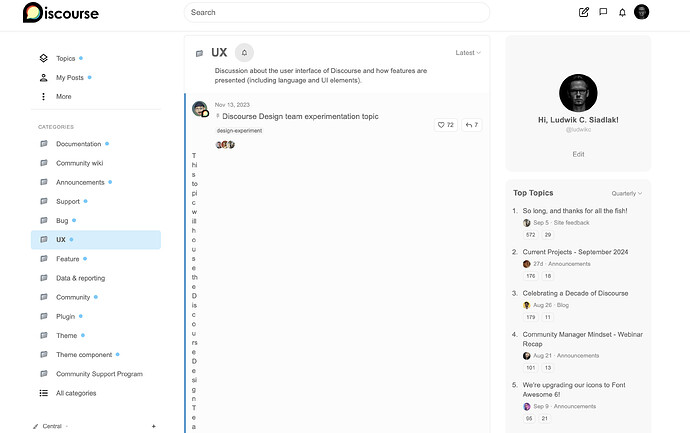Viewport: 690px width, 433px height.
Task: Click the design-experiment tag
Action: pos(239,131)
